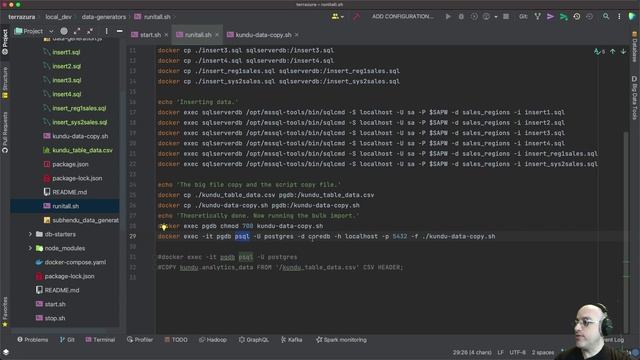The height and width of the screenshot is (360, 640).
Task: Open the inspections widget checkmark in editor
Action: 599,51
